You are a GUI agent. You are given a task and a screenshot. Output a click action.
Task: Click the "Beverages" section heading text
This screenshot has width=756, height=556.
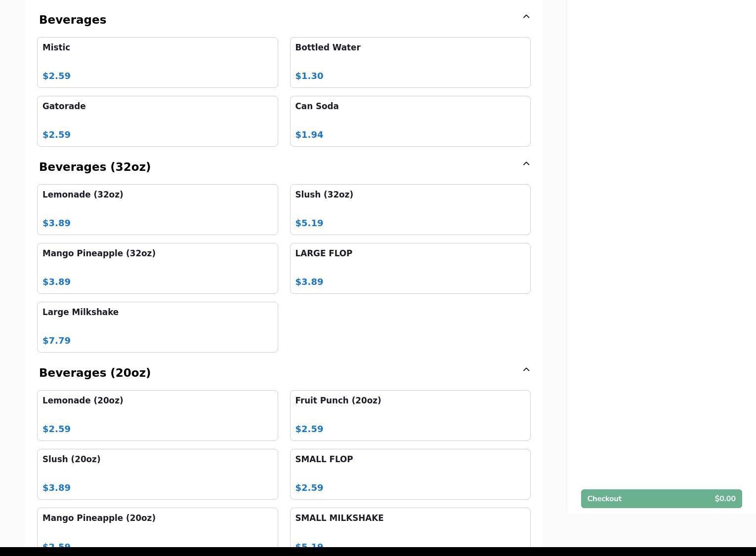pos(73,20)
